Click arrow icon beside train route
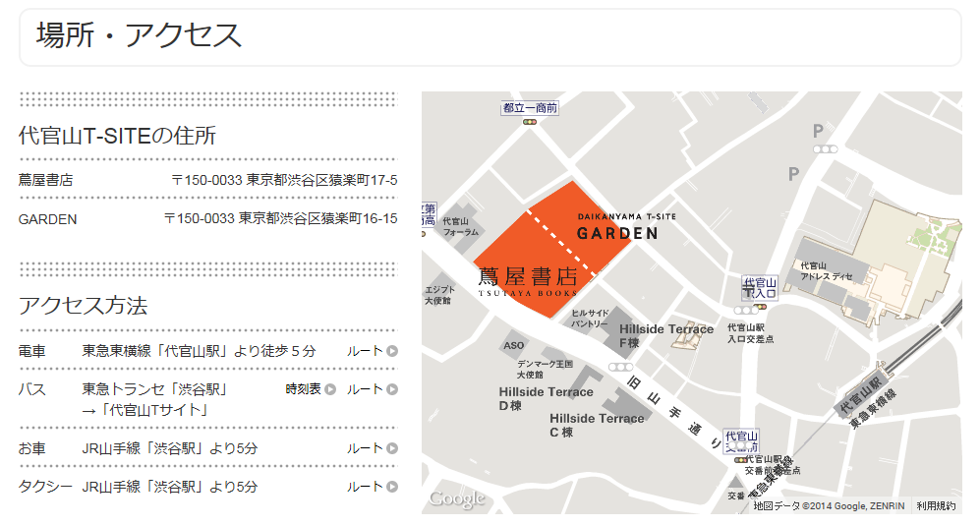 pyautogui.click(x=392, y=352)
